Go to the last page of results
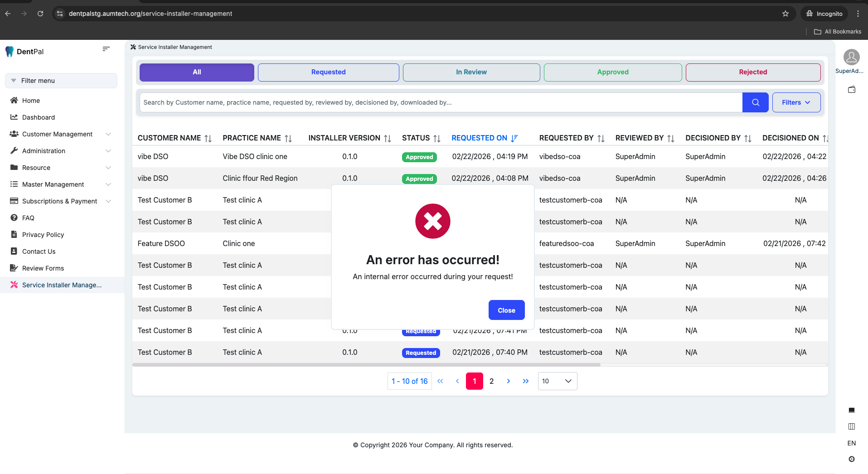868x474 pixels. [525, 381]
